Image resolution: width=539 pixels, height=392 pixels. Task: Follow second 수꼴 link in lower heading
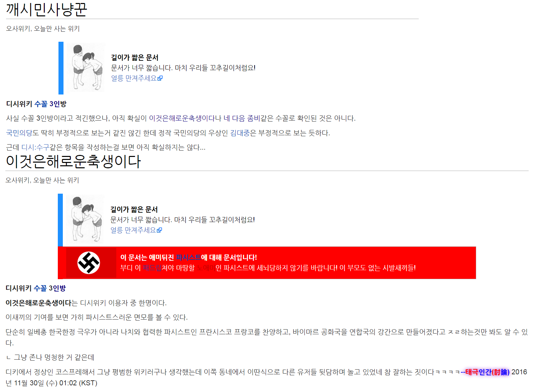tap(40, 288)
